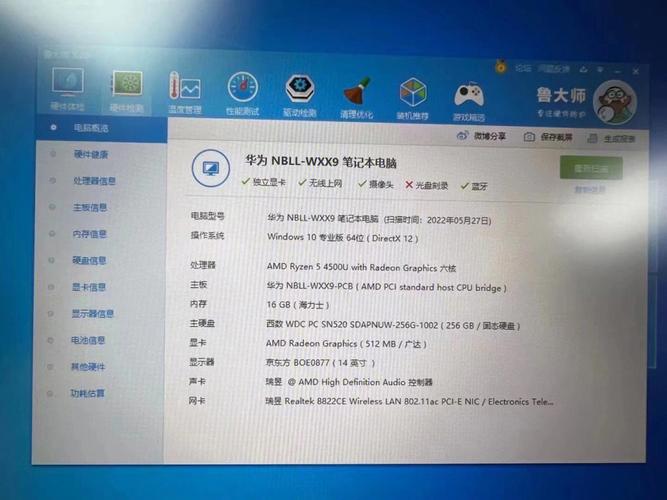This screenshot has height=500, width=667.
Task: Click AMD Ryzen 5 4500U processor value
Action: pos(361,267)
